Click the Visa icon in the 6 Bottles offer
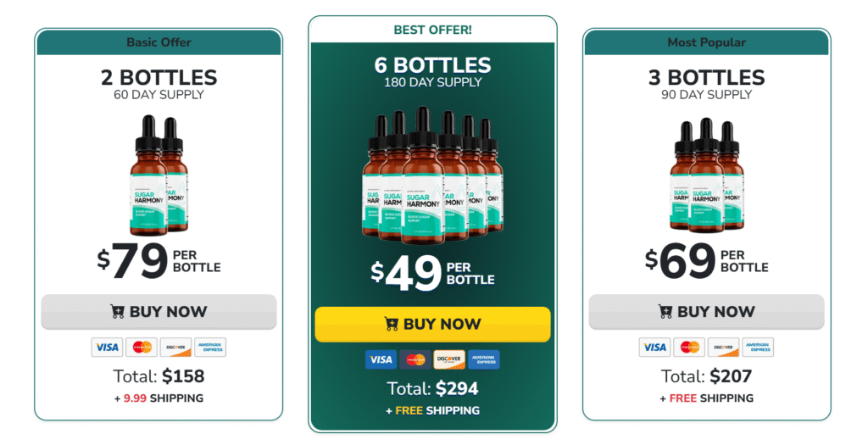The image size is (868, 445). pyautogui.click(x=381, y=359)
